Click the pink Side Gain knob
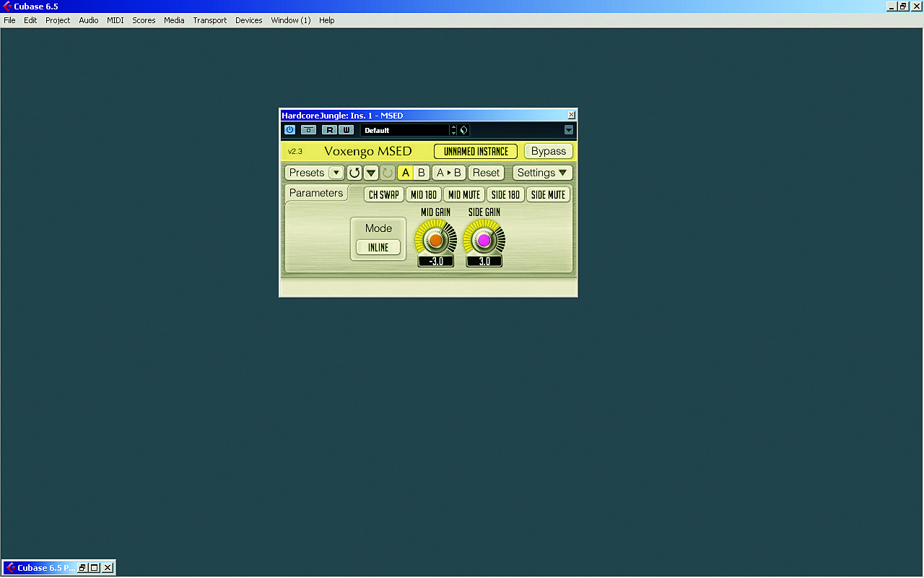924x578 pixels. click(484, 240)
